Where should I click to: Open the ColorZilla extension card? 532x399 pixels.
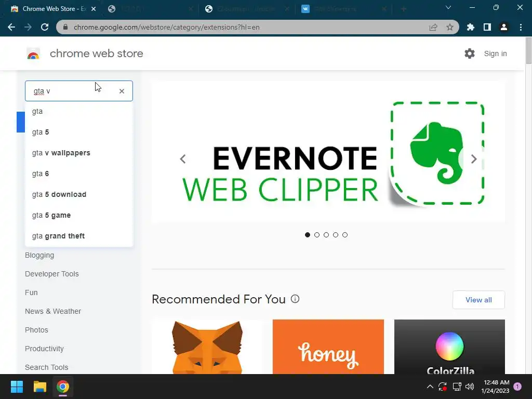[x=449, y=347]
